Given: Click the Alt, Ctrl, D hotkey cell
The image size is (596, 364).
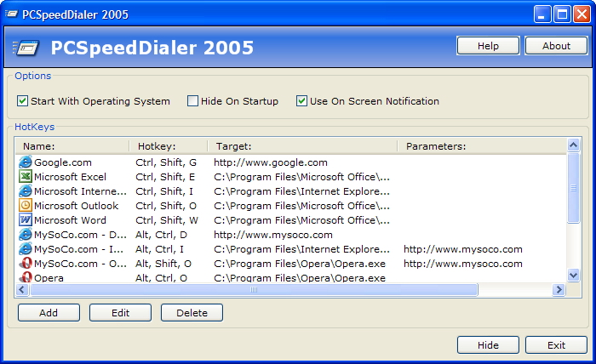Looking at the screenshot, I should pos(161,235).
